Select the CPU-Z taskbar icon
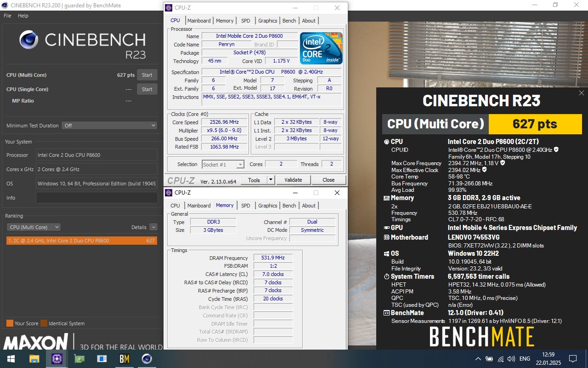Viewport: 588px width, 368px height. pos(57,359)
